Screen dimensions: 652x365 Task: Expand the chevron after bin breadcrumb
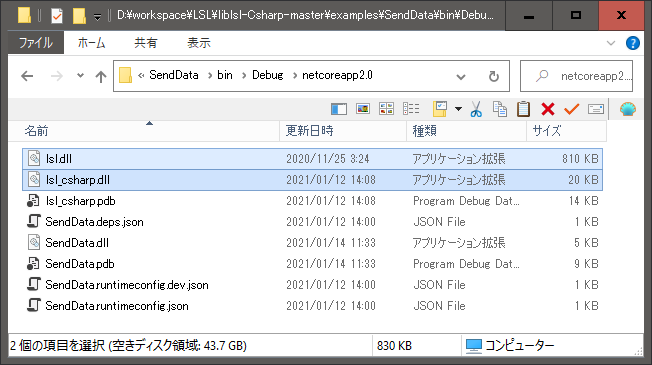pyautogui.click(x=244, y=76)
